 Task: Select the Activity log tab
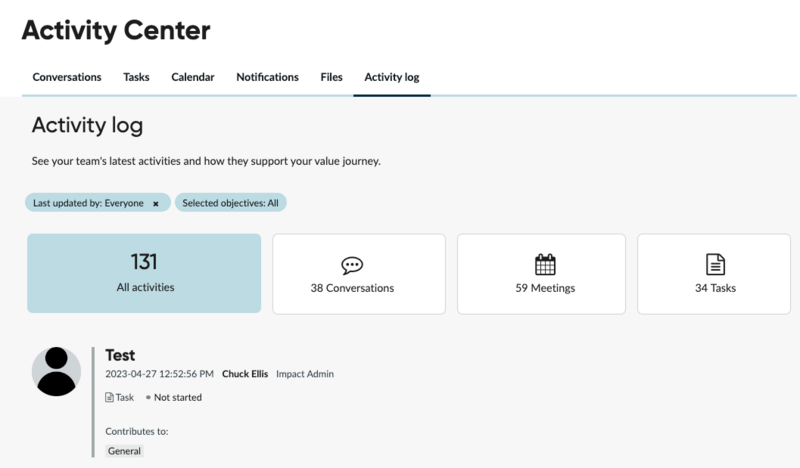392,77
